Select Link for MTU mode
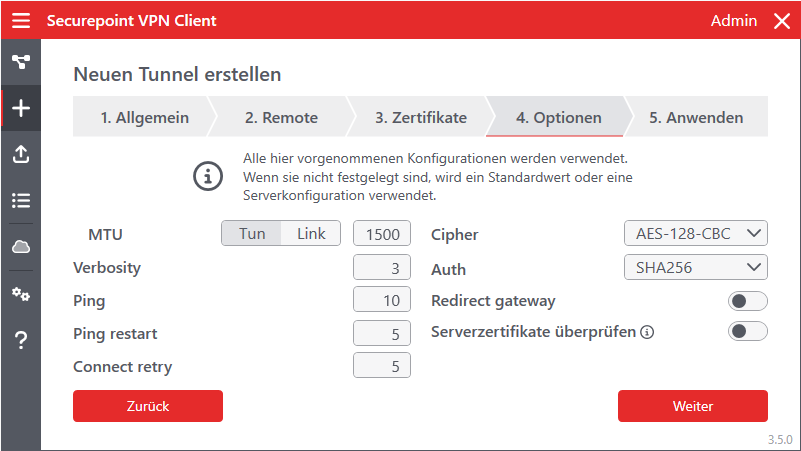Image resolution: width=801 pixels, height=451 pixels. (x=311, y=234)
